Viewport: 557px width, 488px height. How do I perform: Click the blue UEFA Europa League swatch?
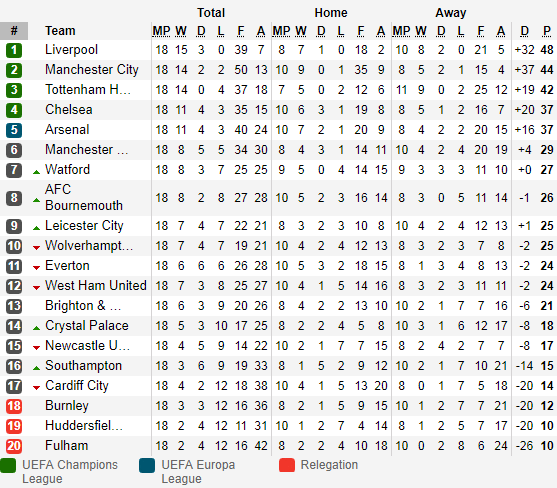(x=147, y=466)
